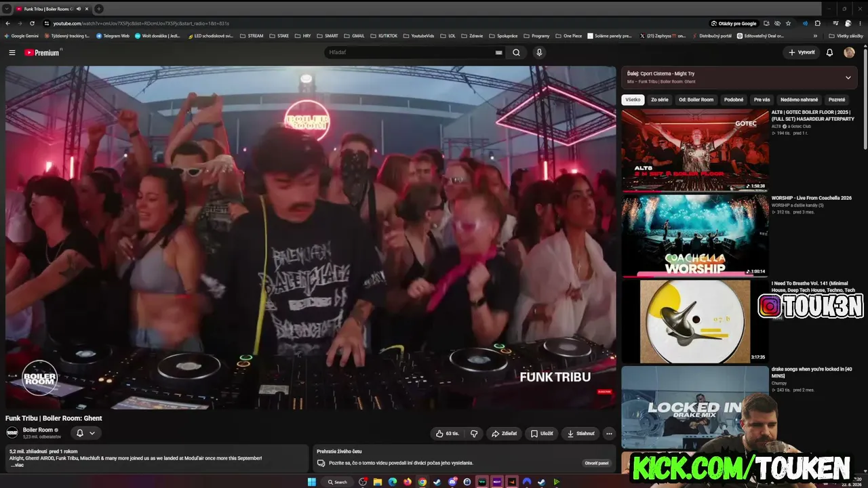Viewport: 868px width, 488px height.
Task: Open the STREAM bookmarks folder
Action: [x=252, y=36]
